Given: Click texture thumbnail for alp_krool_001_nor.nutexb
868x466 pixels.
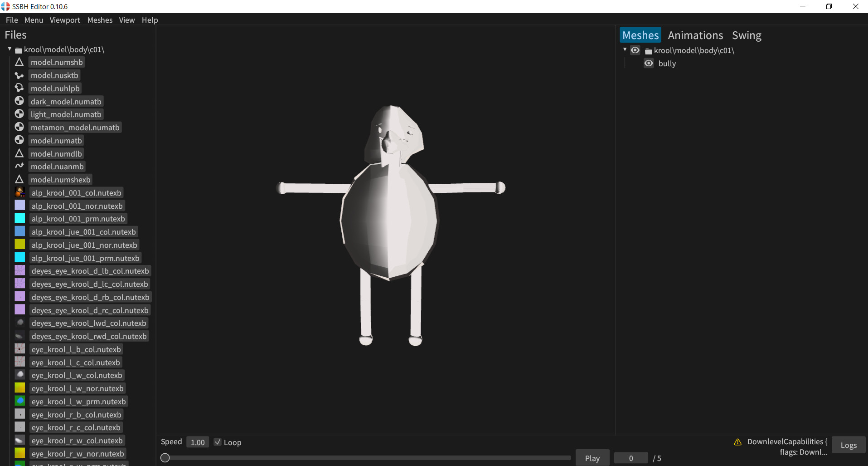Looking at the screenshot, I should (x=20, y=206).
